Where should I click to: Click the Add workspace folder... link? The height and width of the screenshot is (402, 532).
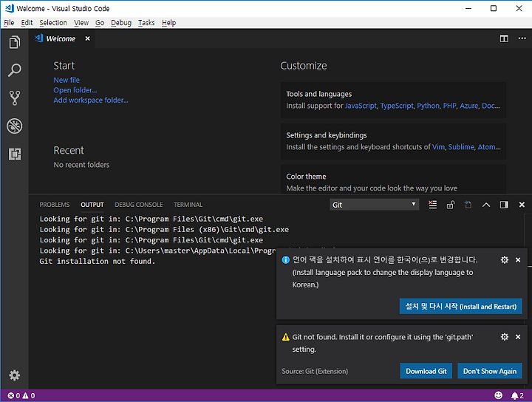point(91,100)
